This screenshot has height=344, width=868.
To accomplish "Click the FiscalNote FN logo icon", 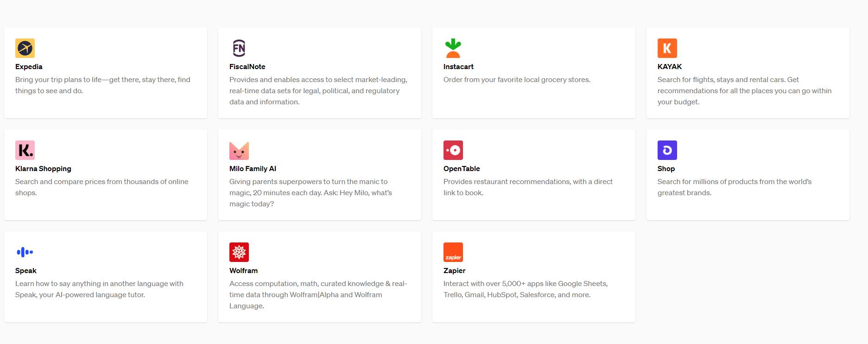I will [x=239, y=48].
